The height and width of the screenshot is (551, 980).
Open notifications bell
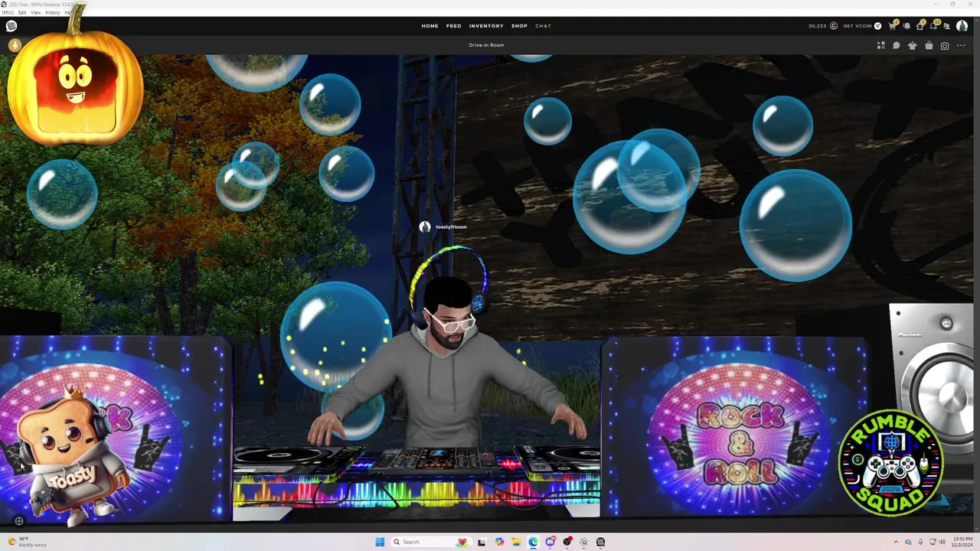click(x=906, y=26)
